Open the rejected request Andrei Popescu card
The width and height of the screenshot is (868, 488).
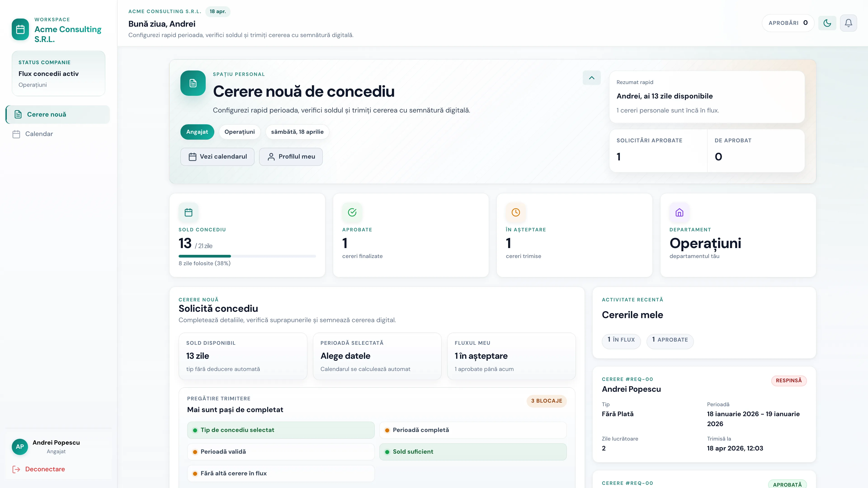click(704, 414)
